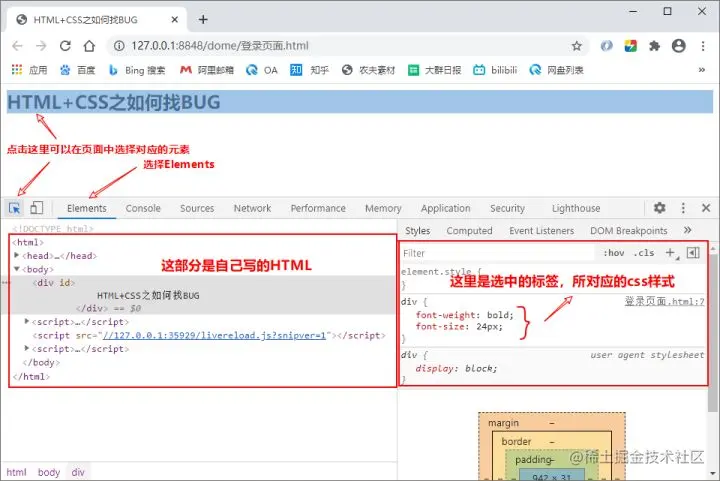Select the Styles sub-tab
Image resolution: width=720 pixels, height=481 pixels.
pyautogui.click(x=417, y=231)
